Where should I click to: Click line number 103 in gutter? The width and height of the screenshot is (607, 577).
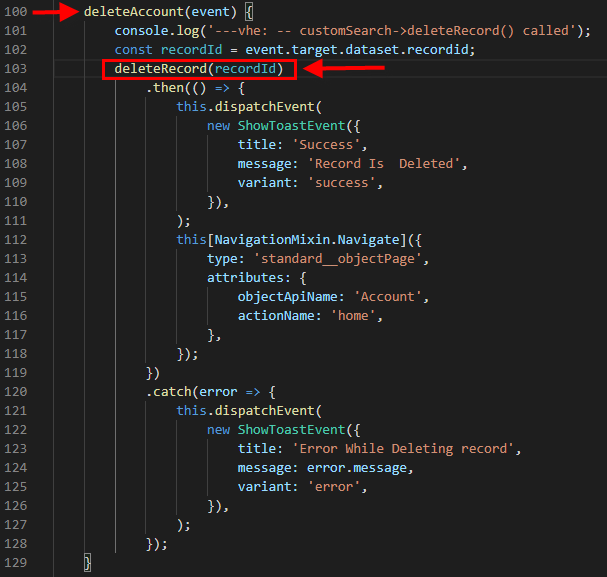point(15,68)
